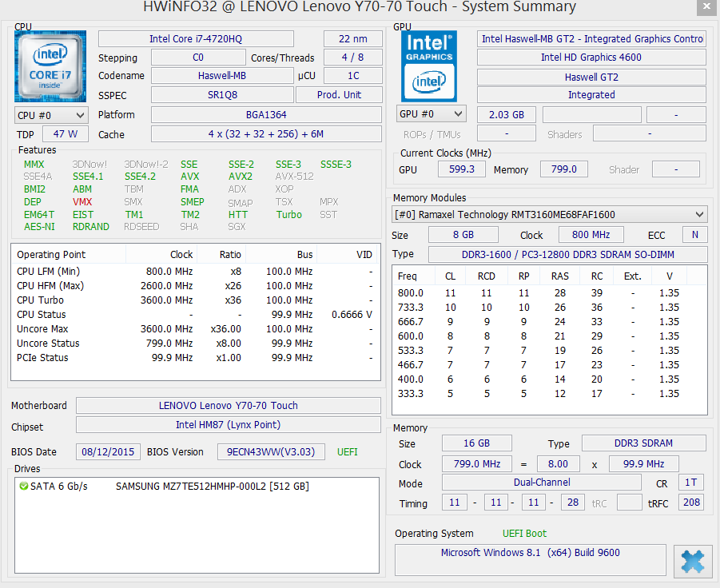Click the red VMX feature flag
The height and width of the screenshot is (588, 720).
click(82, 202)
